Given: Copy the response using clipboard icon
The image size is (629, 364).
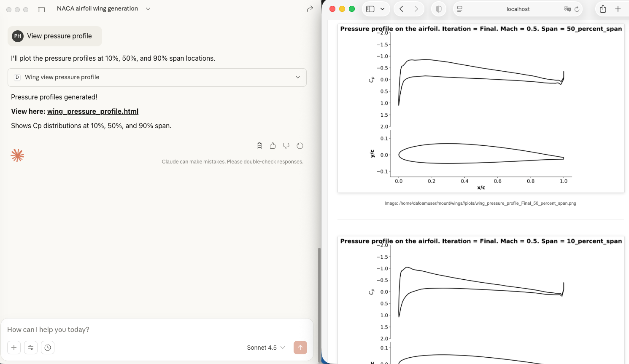Looking at the screenshot, I should [259, 146].
